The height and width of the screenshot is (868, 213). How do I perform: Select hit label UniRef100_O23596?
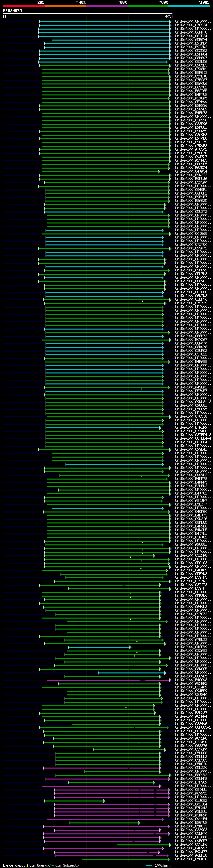click(191, 124)
